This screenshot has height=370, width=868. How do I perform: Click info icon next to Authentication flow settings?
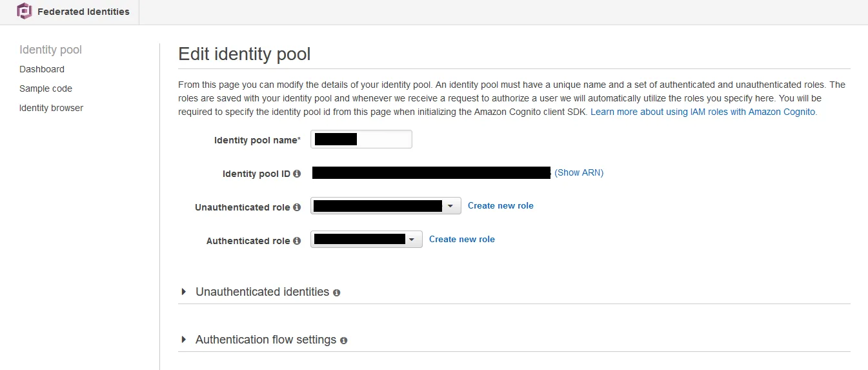(x=343, y=340)
